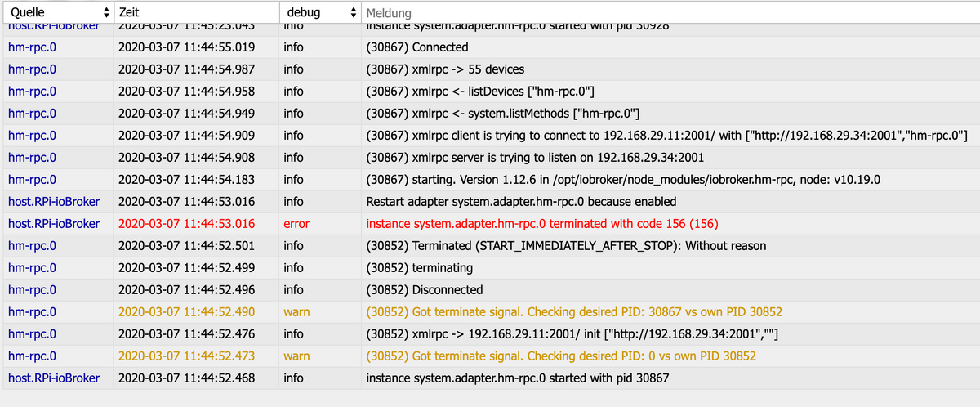The height and width of the screenshot is (407, 980).
Task: Select the timestamp 11:44:54.183
Action: pos(187,180)
